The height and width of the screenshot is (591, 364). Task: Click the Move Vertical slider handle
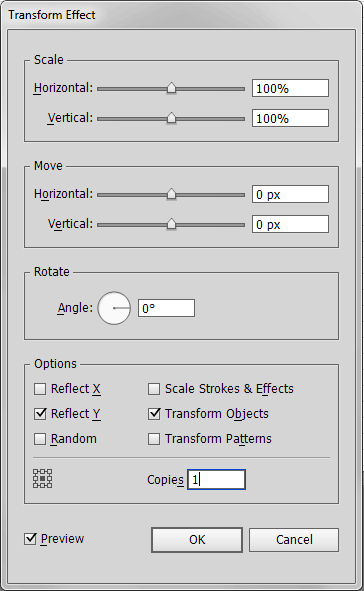tap(171, 224)
